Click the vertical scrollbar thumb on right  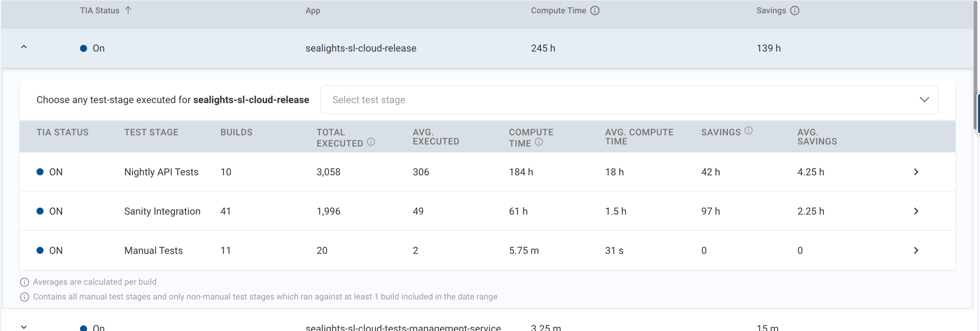click(x=976, y=64)
